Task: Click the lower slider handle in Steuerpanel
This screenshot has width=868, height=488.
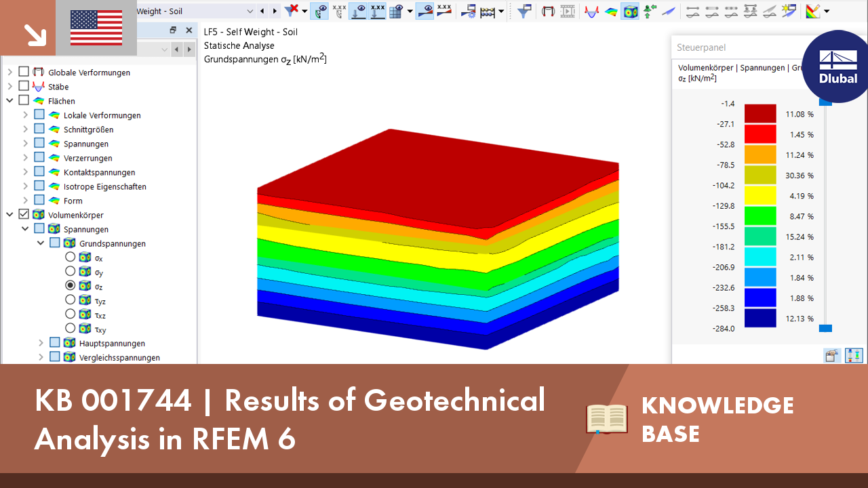Action: coord(825,329)
